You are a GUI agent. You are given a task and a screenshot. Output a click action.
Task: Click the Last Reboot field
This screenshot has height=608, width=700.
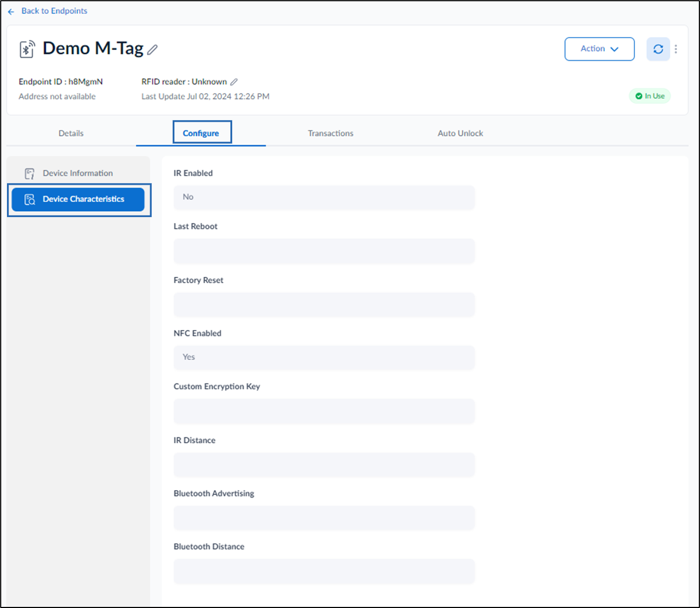click(324, 251)
